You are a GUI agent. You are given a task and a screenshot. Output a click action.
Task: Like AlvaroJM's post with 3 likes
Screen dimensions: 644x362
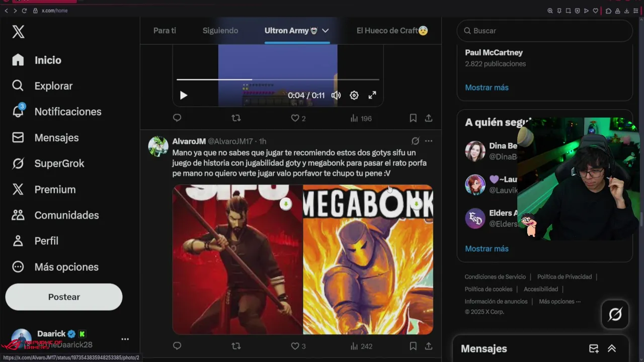(298, 346)
